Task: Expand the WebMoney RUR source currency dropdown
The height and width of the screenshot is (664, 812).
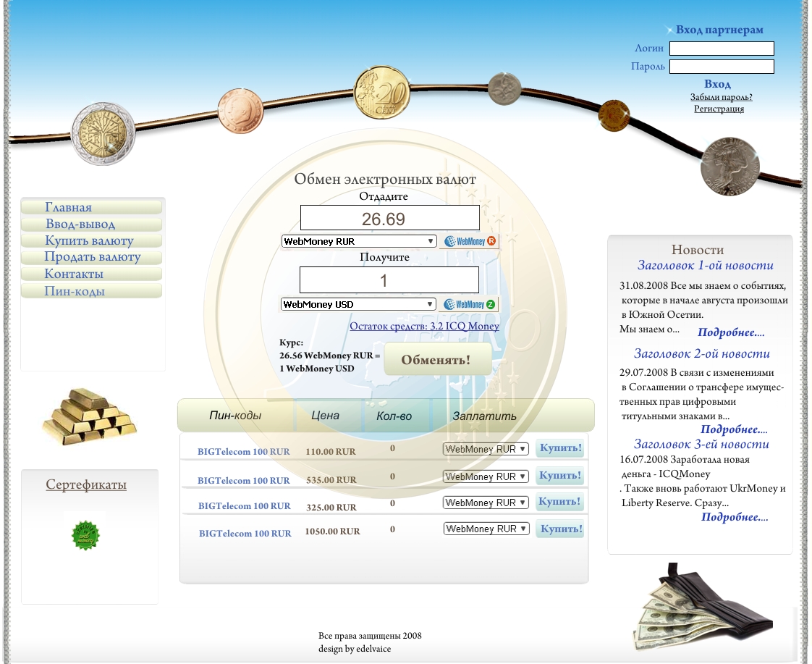Action: click(359, 241)
